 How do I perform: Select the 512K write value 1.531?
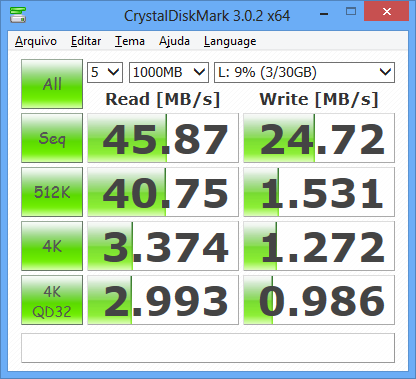click(319, 192)
